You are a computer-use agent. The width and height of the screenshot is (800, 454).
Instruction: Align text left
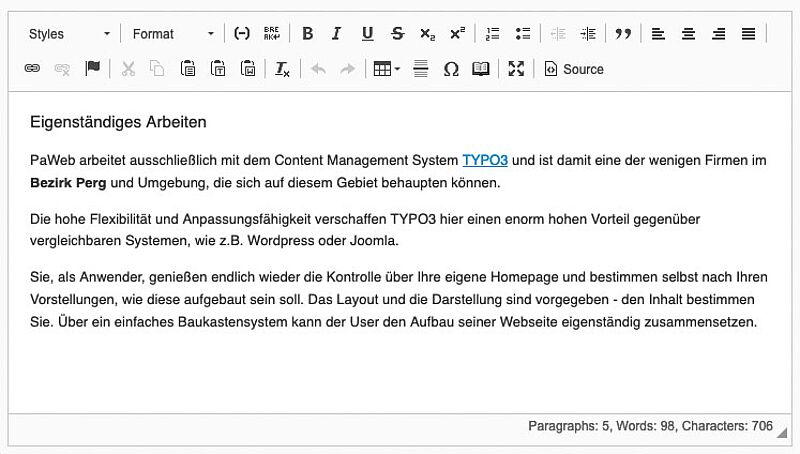(x=658, y=34)
